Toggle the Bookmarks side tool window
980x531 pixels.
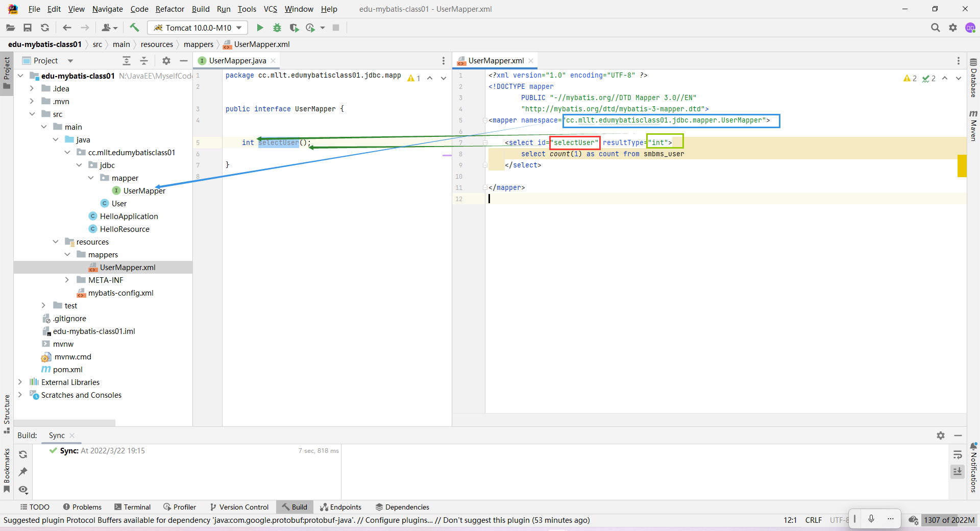pos(7,470)
